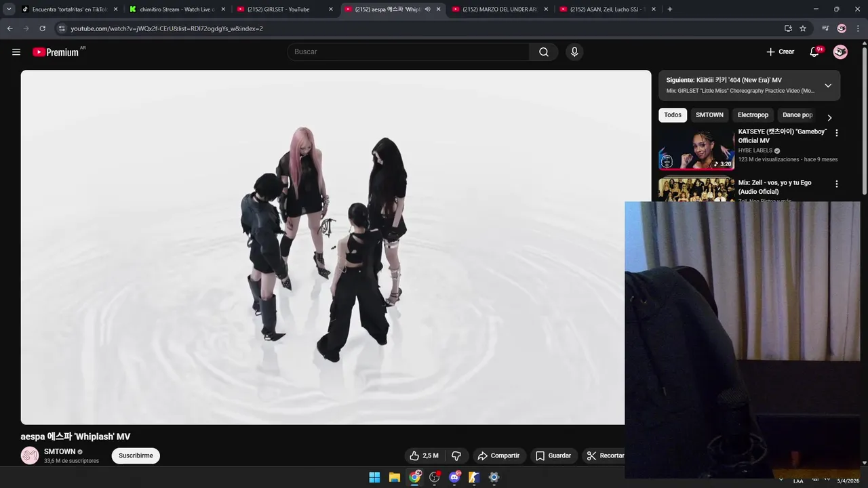Click the Guardar save button
Screen dimensions: 868x488
click(x=553, y=455)
